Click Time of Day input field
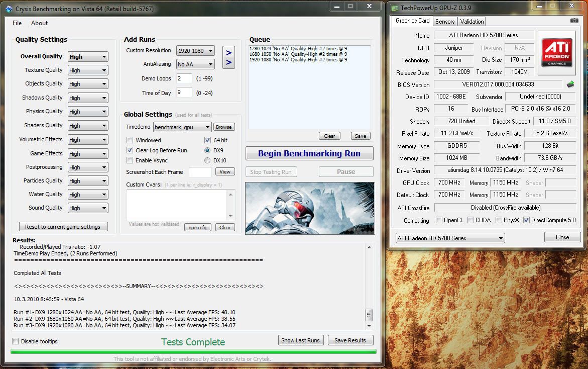The height and width of the screenshot is (369, 588). [184, 93]
